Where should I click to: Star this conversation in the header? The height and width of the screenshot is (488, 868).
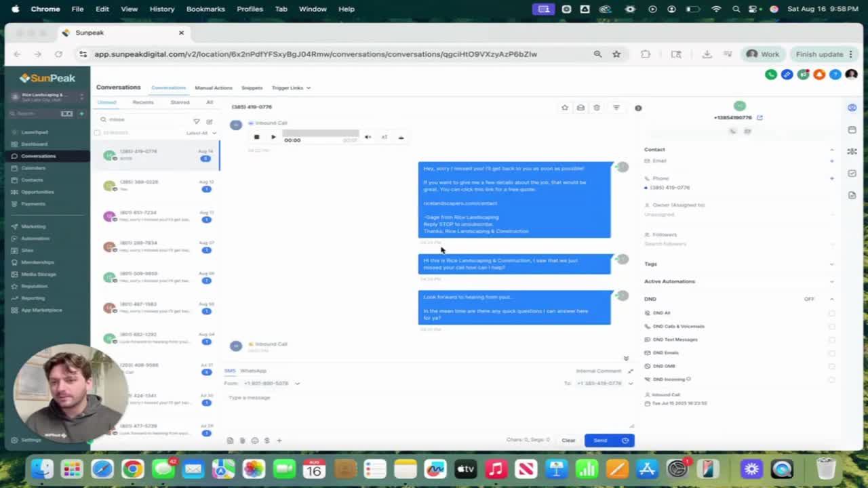[x=564, y=108]
